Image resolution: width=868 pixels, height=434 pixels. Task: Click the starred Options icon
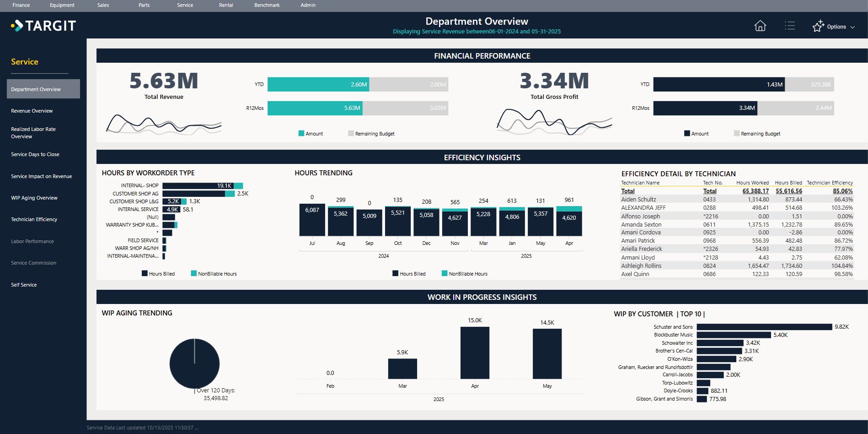pos(818,26)
